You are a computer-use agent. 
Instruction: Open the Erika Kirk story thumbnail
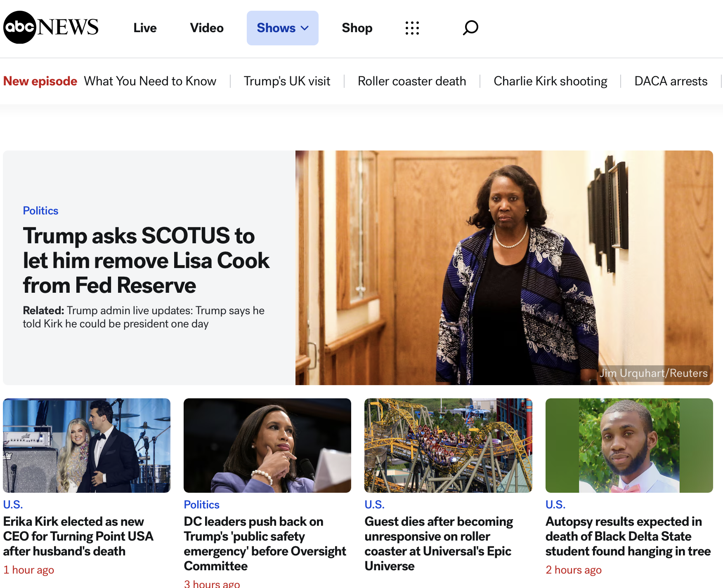pos(87,445)
